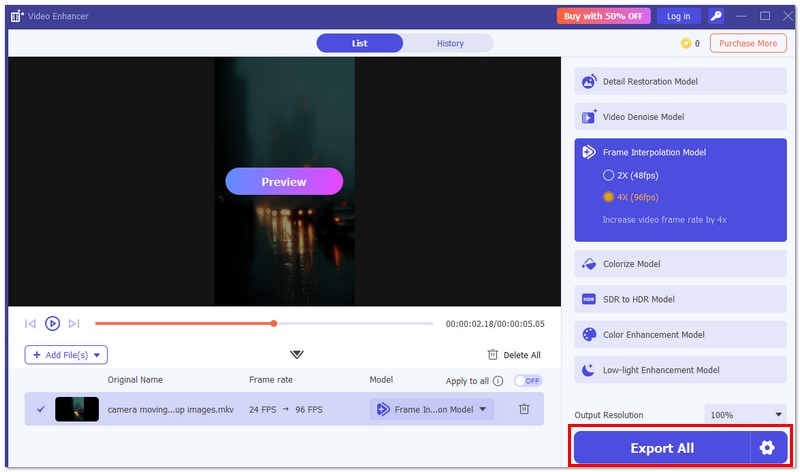Click "Increase video frame rate by 4x" text

click(664, 220)
